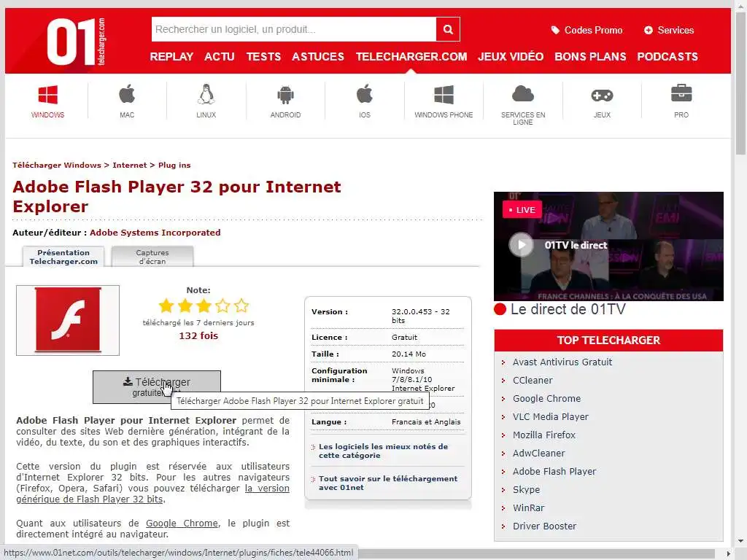Open VLC Media Player in top list
Screen dimensions: 747x560
click(550, 416)
